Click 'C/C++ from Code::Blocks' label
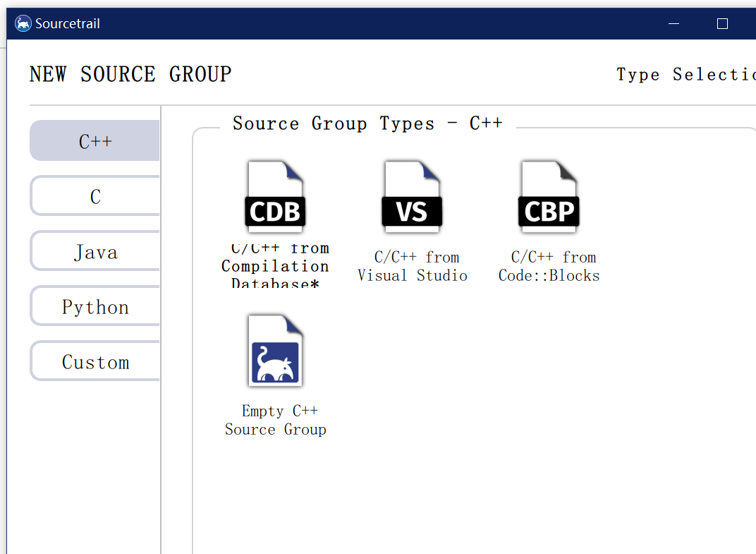 pos(549,266)
